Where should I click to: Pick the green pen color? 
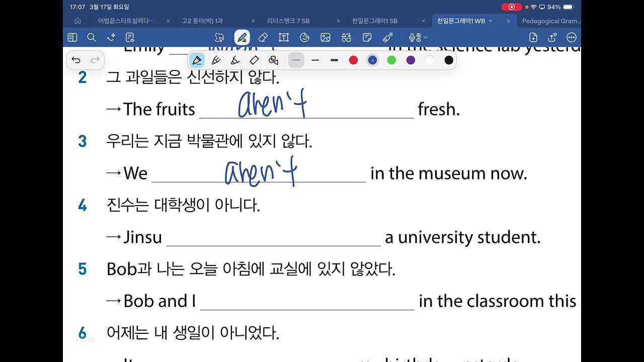click(391, 60)
